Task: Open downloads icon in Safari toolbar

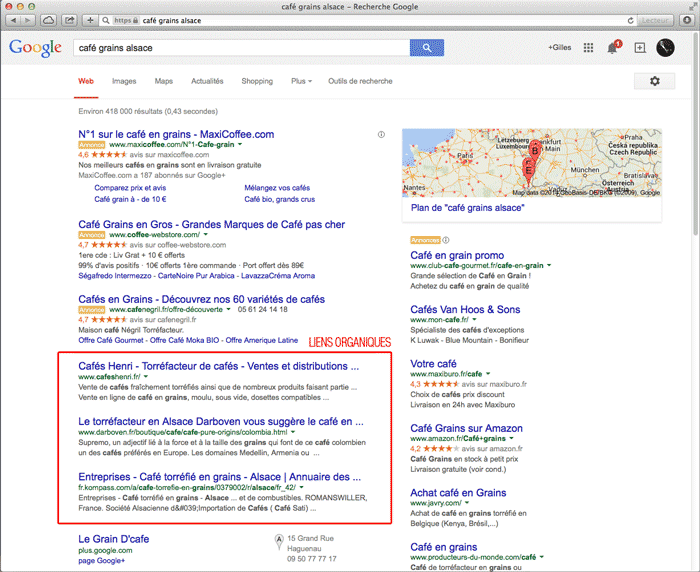Action: pyautogui.click(x=687, y=21)
